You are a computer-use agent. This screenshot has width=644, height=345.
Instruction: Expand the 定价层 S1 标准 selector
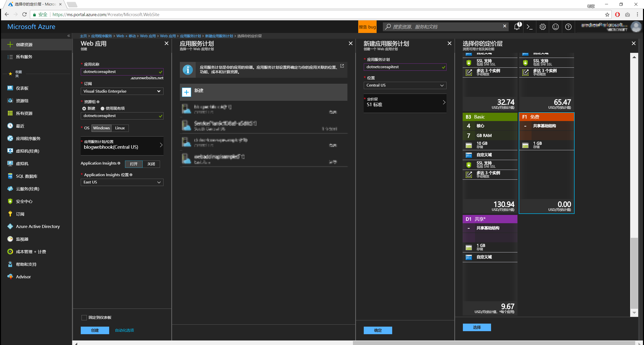(405, 103)
